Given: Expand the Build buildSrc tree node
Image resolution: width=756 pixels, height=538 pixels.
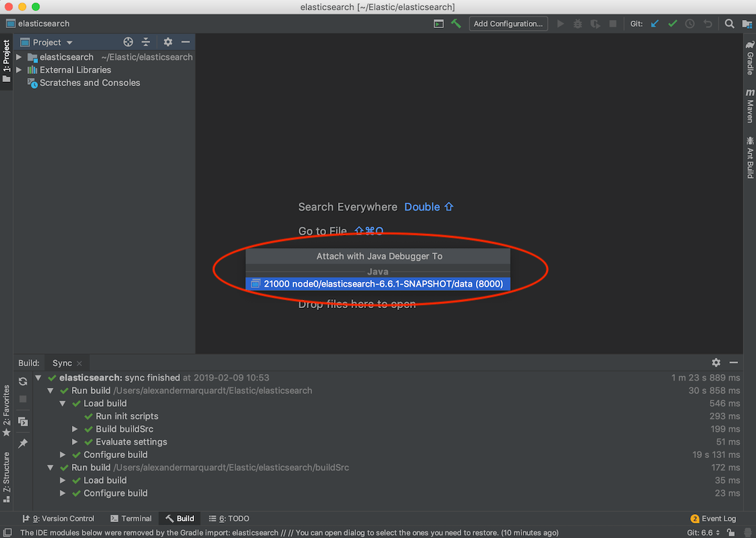Looking at the screenshot, I should coord(75,429).
